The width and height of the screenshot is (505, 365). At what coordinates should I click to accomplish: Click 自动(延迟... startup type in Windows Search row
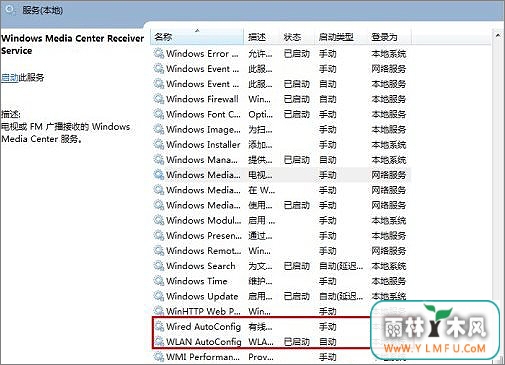(x=341, y=266)
